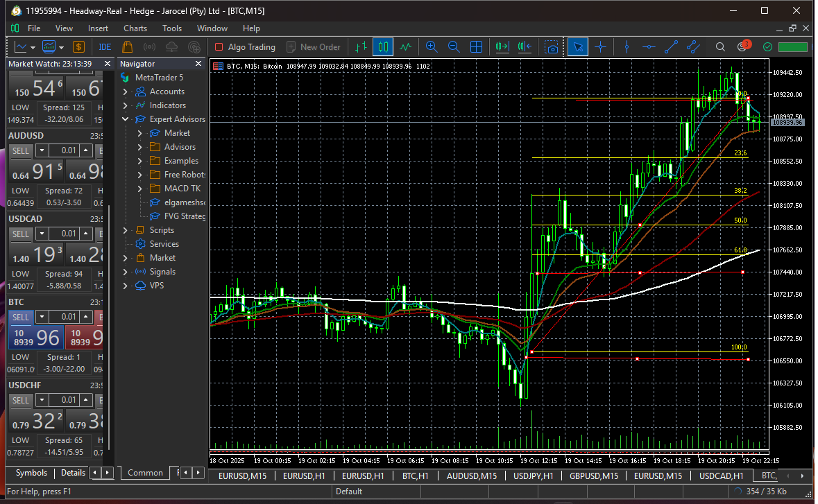Click the green connection status checkmark
818x504 pixels.
(x=767, y=47)
